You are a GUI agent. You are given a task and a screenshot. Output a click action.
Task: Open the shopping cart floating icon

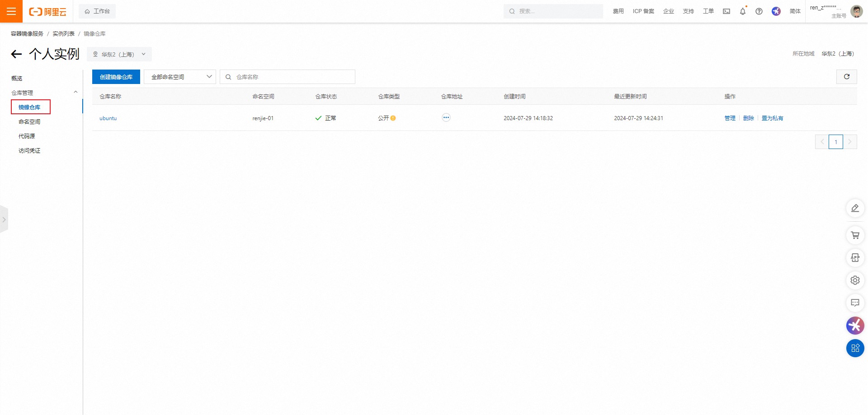(855, 235)
